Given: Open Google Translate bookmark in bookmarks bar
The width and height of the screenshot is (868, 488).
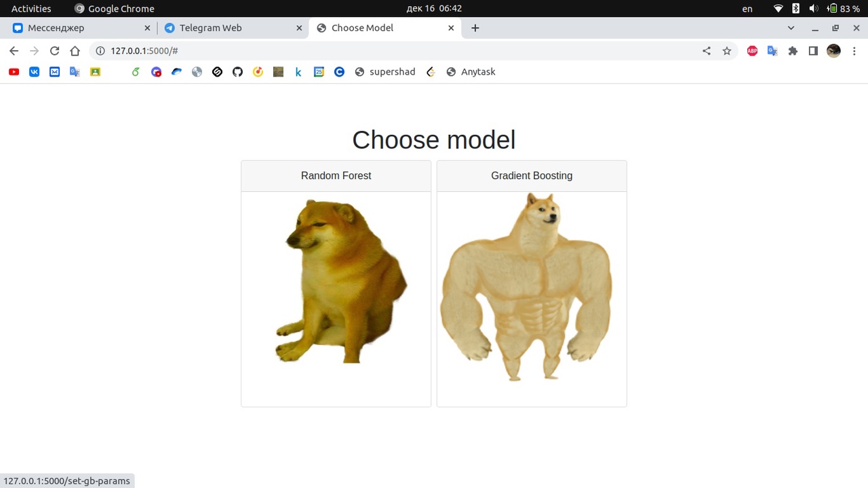Looking at the screenshot, I should click(75, 72).
